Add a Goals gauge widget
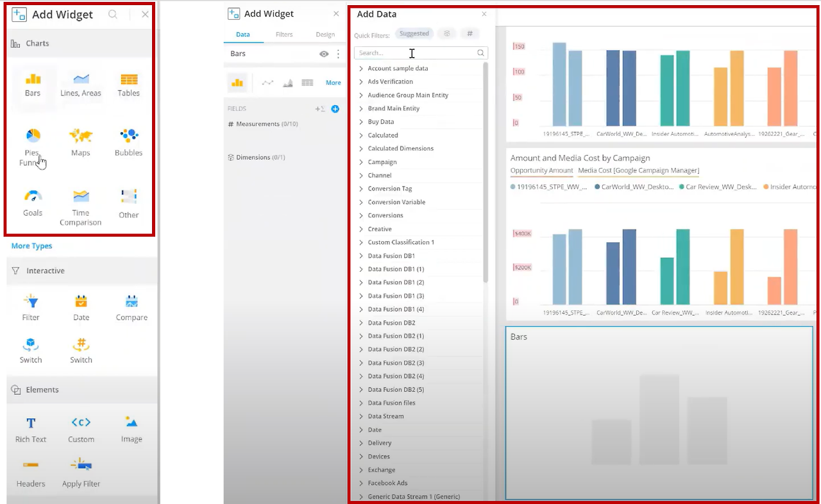The width and height of the screenshot is (821, 504). coord(33,202)
